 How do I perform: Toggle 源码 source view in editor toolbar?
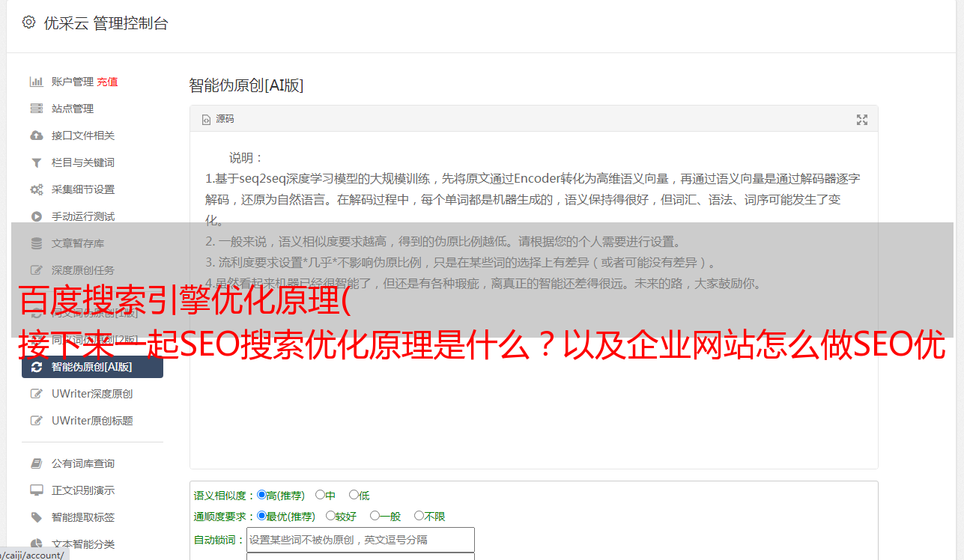point(218,119)
